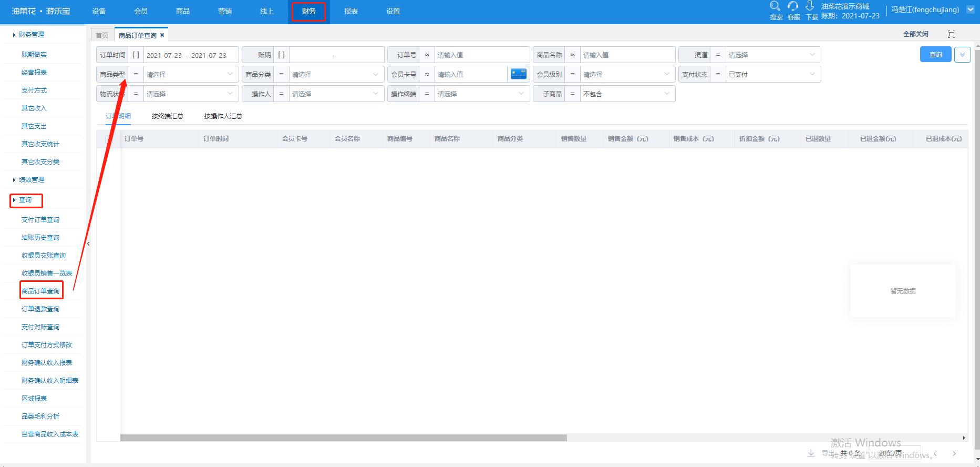Screen dimensions: 980x467
Task: Switch to the 首页 tab
Action: tap(102, 35)
